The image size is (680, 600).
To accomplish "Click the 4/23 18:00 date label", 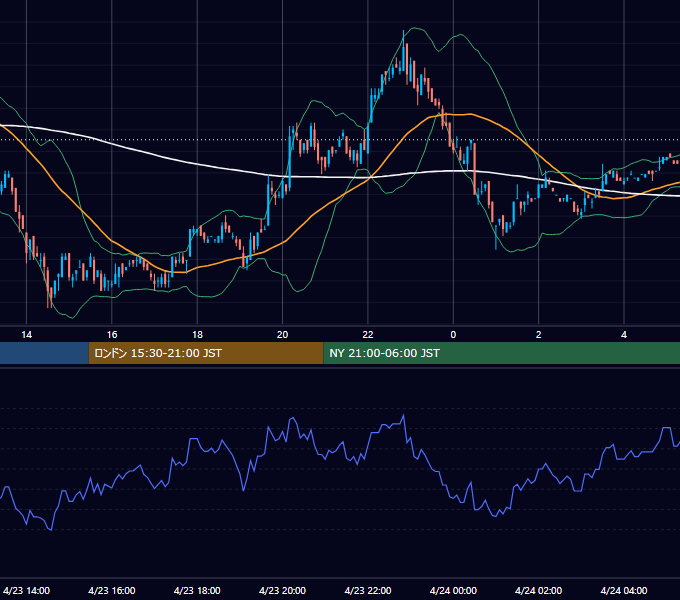I will [197, 590].
